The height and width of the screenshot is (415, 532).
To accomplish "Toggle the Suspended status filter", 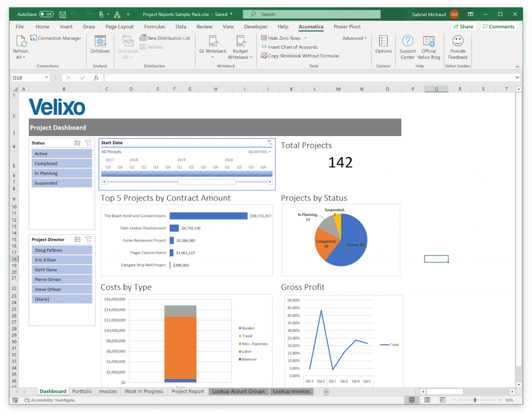I will point(62,183).
